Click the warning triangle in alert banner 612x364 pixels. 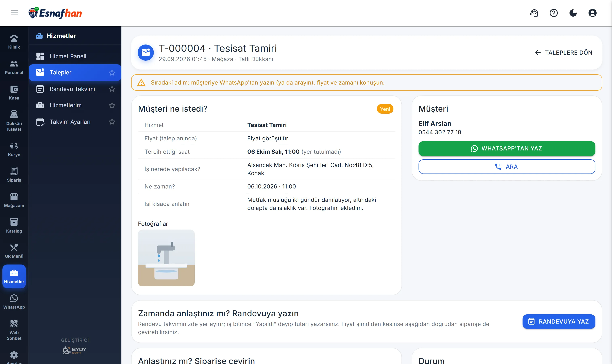coord(141,83)
